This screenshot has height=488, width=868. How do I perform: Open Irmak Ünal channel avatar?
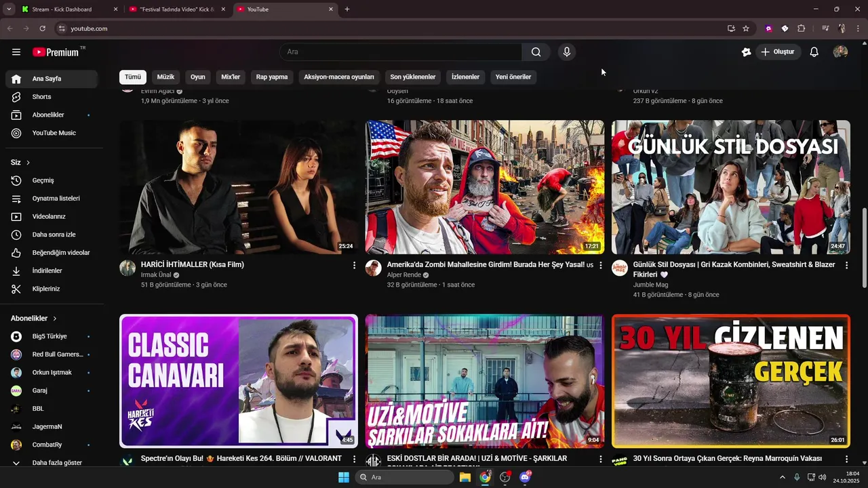tap(127, 268)
